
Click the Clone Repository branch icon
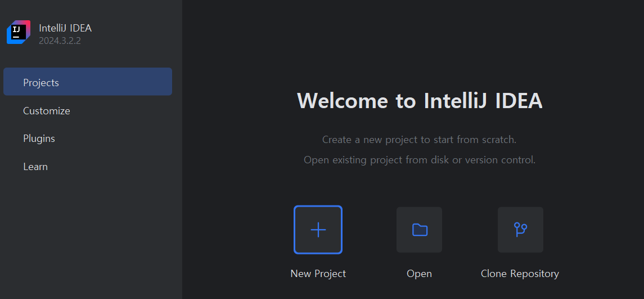(520, 230)
